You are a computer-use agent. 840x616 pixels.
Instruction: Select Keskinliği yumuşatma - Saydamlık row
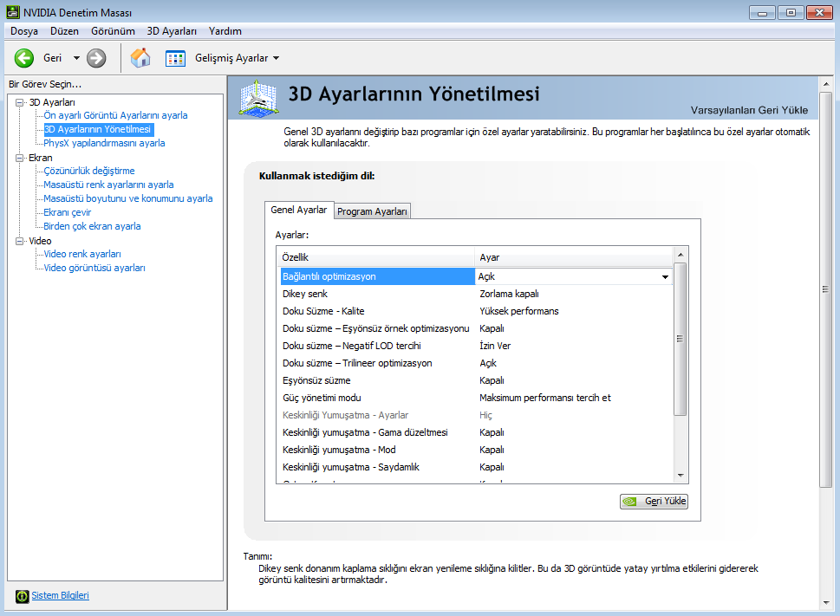pyautogui.click(x=476, y=467)
